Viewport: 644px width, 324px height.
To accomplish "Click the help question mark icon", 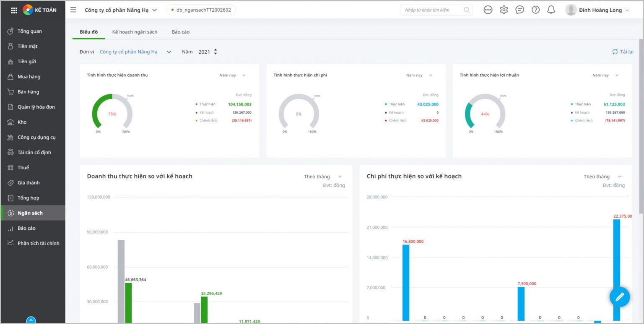I will click(535, 10).
